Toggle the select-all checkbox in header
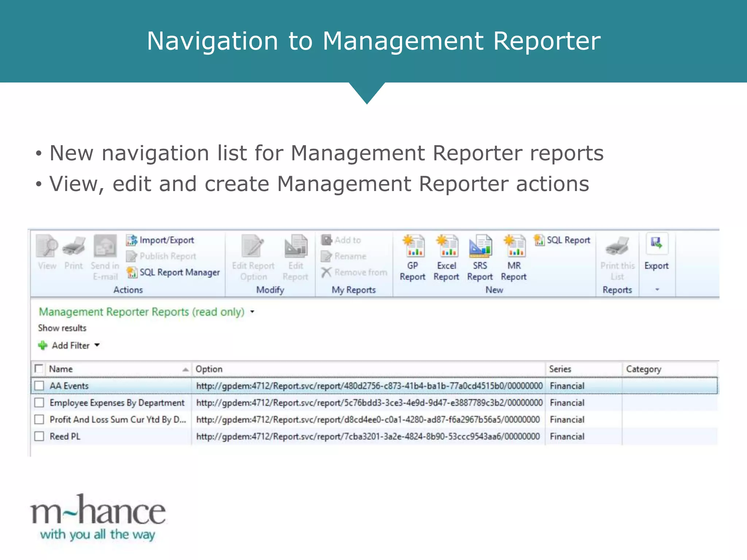The height and width of the screenshot is (560, 747). click(x=39, y=369)
